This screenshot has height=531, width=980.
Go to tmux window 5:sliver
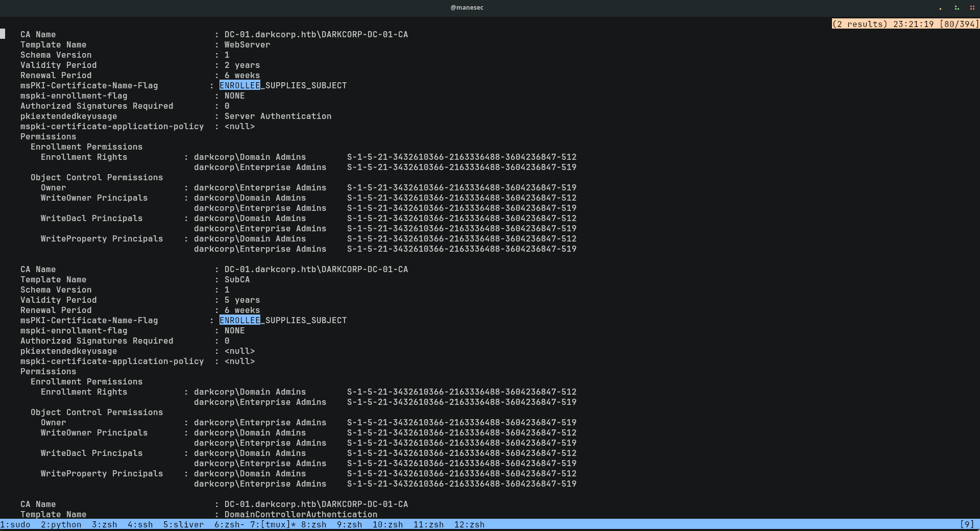click(x=183, y=524)
